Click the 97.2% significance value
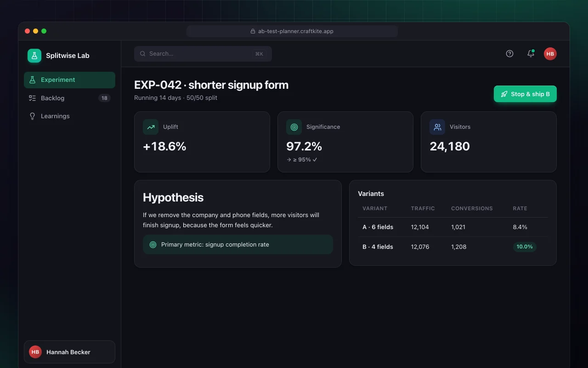Image resolution: width=588 pixels, height=368 pixels. (x=304, y=146)
